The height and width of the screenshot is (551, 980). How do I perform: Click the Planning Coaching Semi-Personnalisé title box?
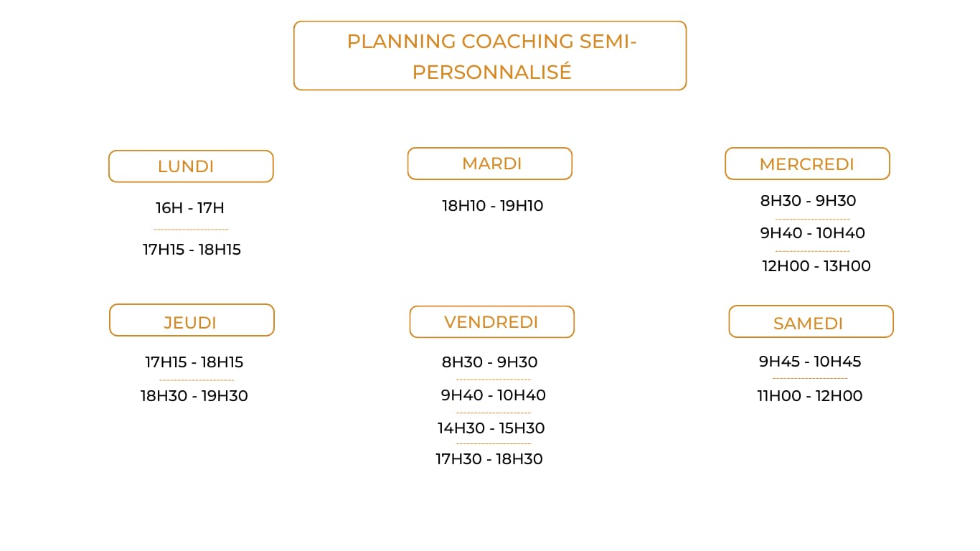(490, 56)
